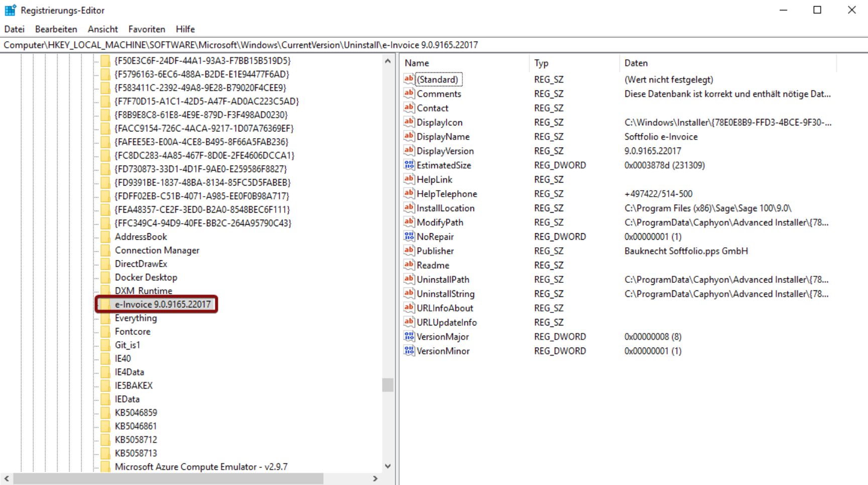Click the string icon next to DisplayIcon
This screenshot has width=868, height=485.
409,122
